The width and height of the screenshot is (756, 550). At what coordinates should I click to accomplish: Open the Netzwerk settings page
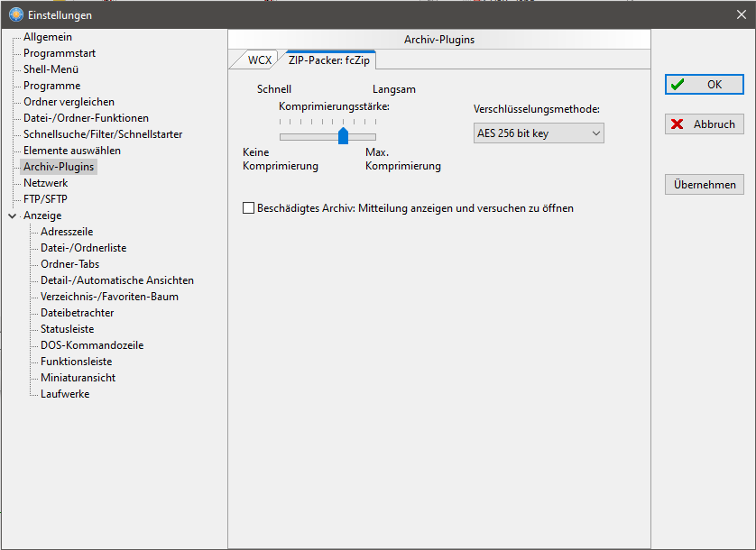[x=46, y=183]
